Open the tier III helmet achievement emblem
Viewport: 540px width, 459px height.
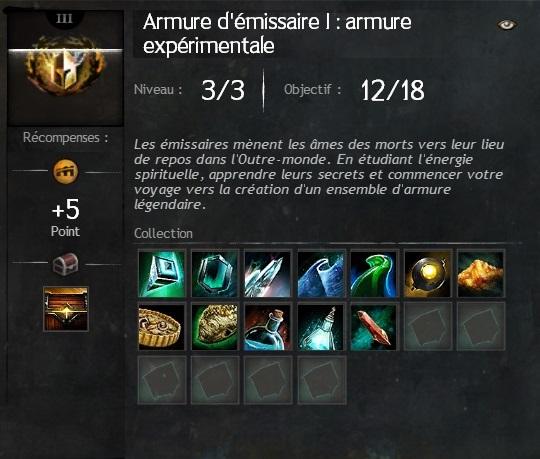(65, 67)
